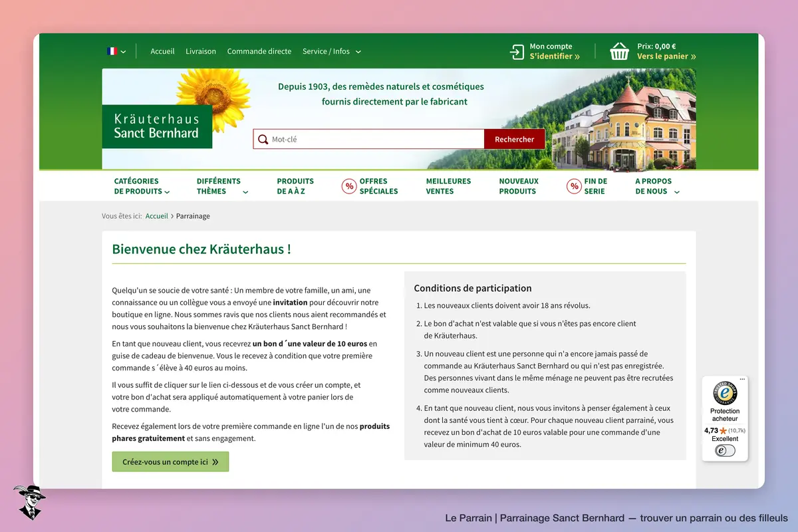Go to Accueil in top navigation
798x532 pixels.
click(162, 51)
